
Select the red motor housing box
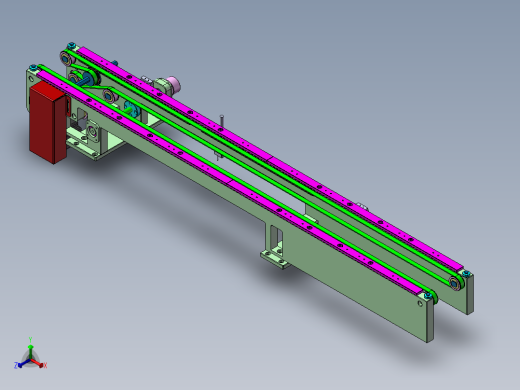(x=48, y=123)
